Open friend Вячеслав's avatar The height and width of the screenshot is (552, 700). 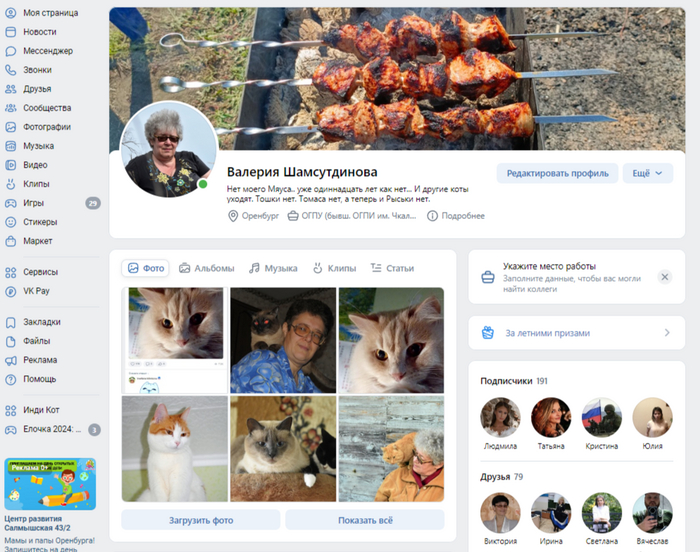(652, 513)
